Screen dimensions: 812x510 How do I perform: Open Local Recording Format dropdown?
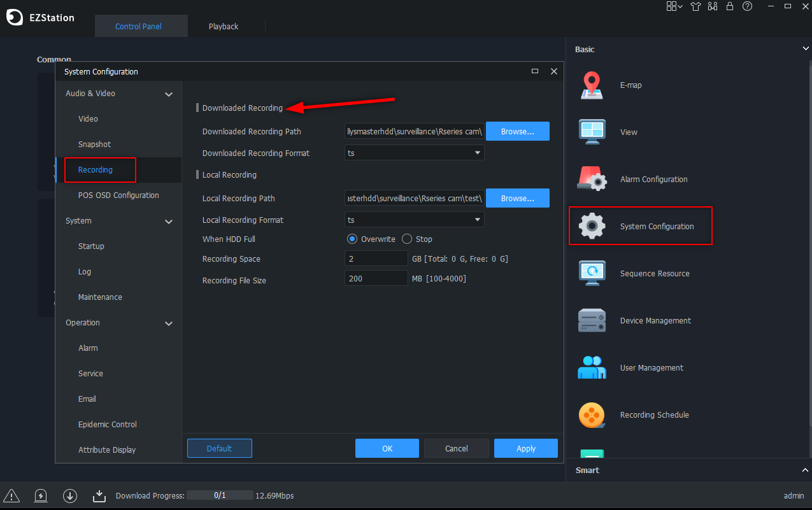click(414, 220)
